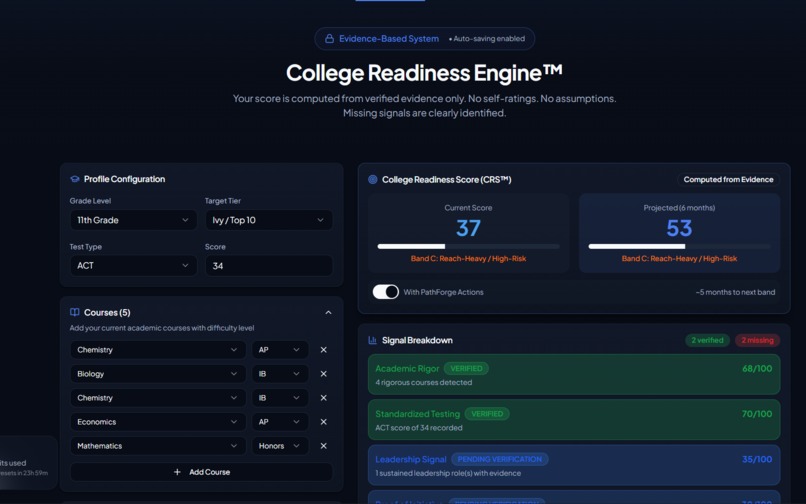Toggle the With PathForge Actions switch

(x=386, y=292)
